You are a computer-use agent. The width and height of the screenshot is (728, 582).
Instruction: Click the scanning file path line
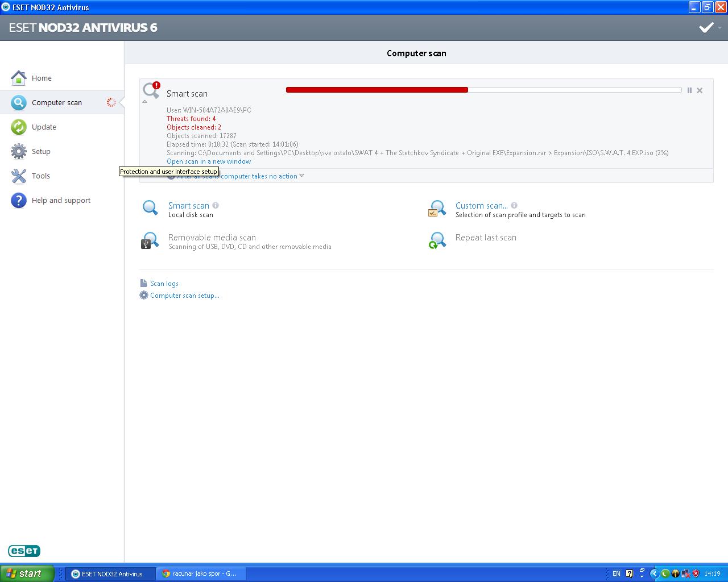[417, 153]
